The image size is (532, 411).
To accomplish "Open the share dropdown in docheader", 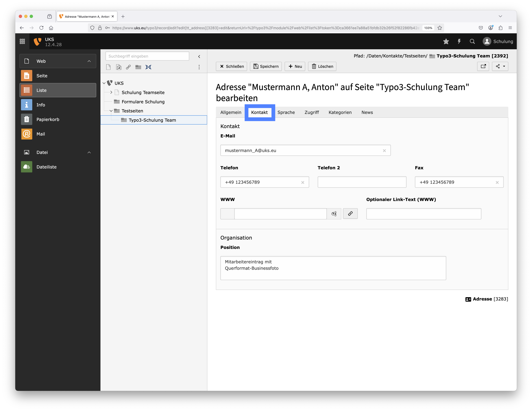I will (500, 66).
